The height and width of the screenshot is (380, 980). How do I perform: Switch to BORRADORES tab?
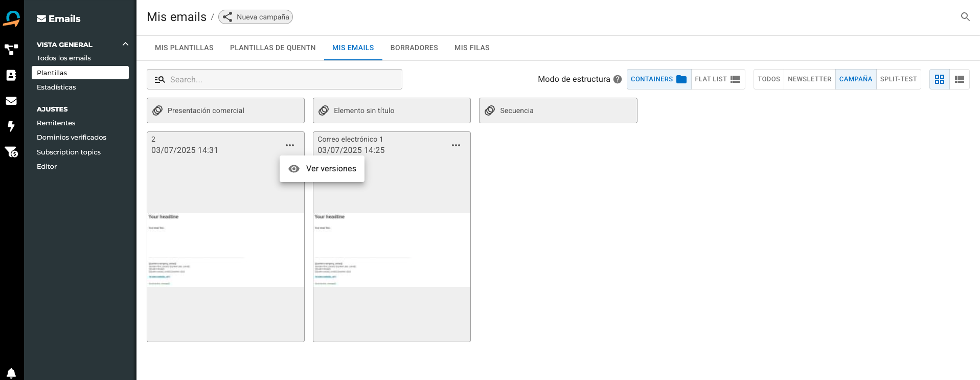pyautogui.click(x=414, y=48)
